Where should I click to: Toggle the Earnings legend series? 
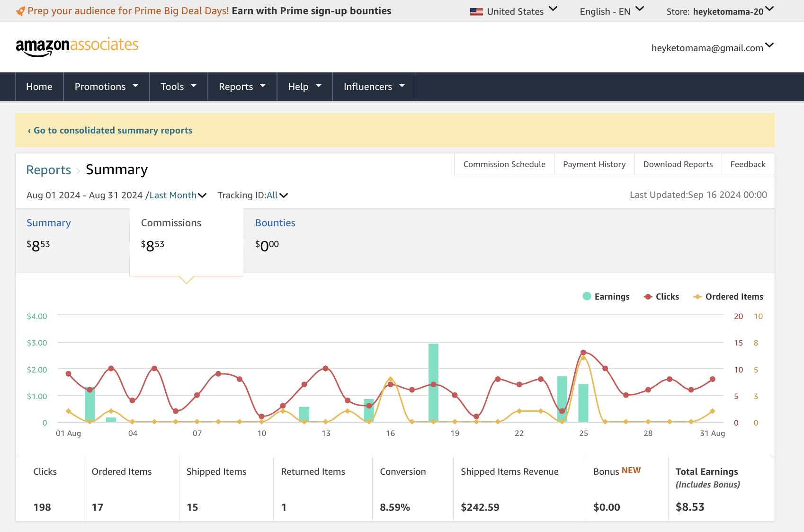[606, 296]
